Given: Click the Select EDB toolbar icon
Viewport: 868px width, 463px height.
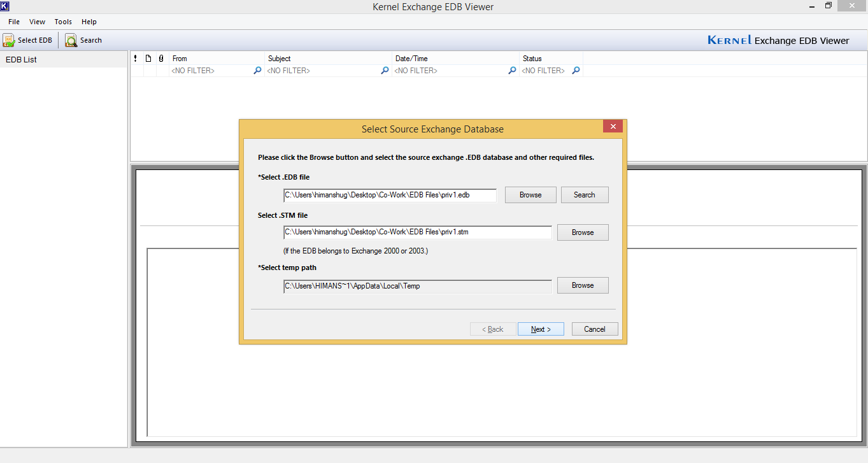Looking at the screenshot, I should (x=9, y=40).
